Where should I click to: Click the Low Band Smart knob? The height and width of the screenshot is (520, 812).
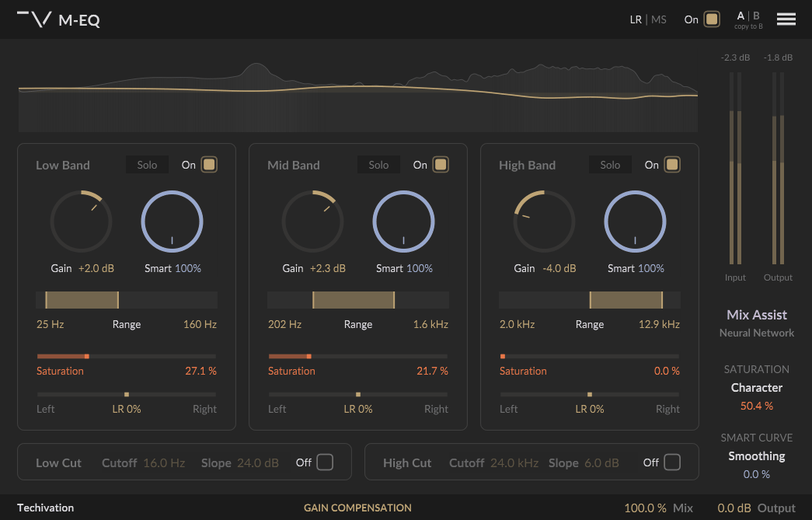tap(172, 222)
